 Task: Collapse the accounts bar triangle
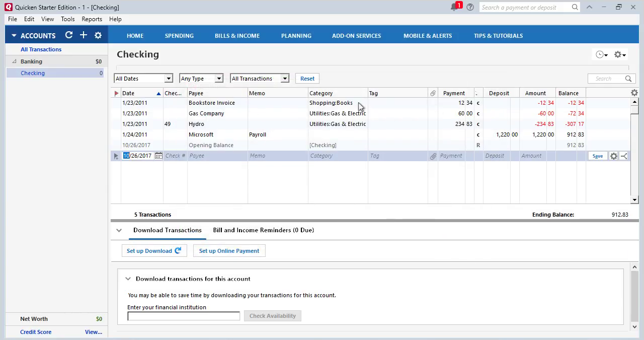click(14, 35)
